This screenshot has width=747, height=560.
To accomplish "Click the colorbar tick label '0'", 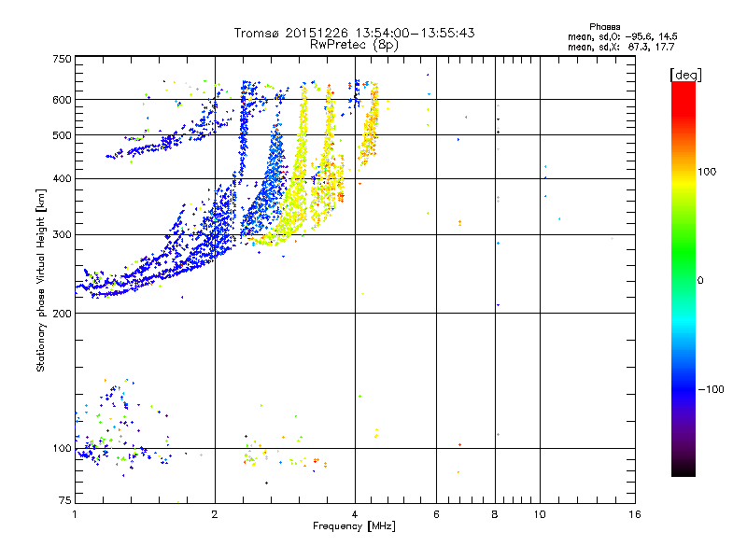I will 700,281.
